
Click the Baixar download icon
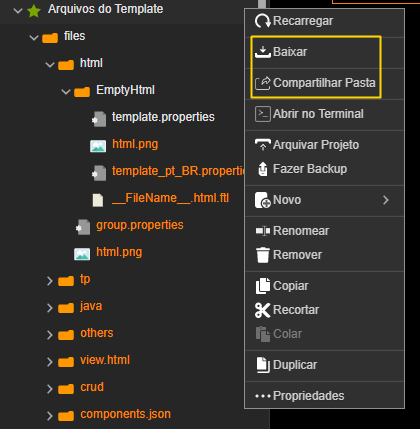click(263, 52)
